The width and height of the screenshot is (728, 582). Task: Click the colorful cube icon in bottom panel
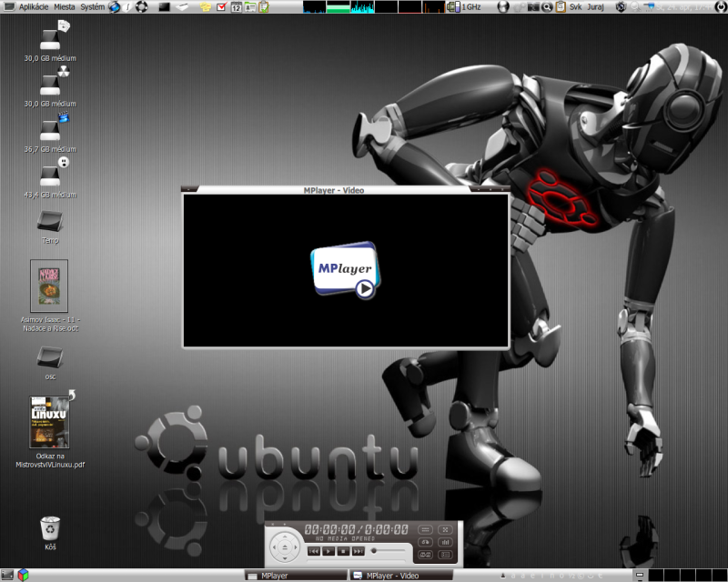pyautogui.click(x=24, y=575)
